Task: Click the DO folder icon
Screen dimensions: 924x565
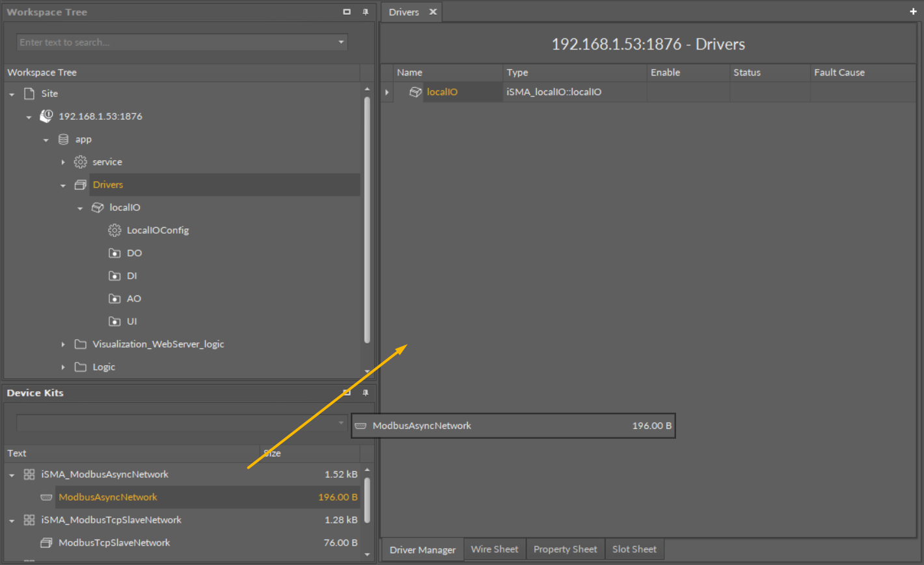Action: 115,253
